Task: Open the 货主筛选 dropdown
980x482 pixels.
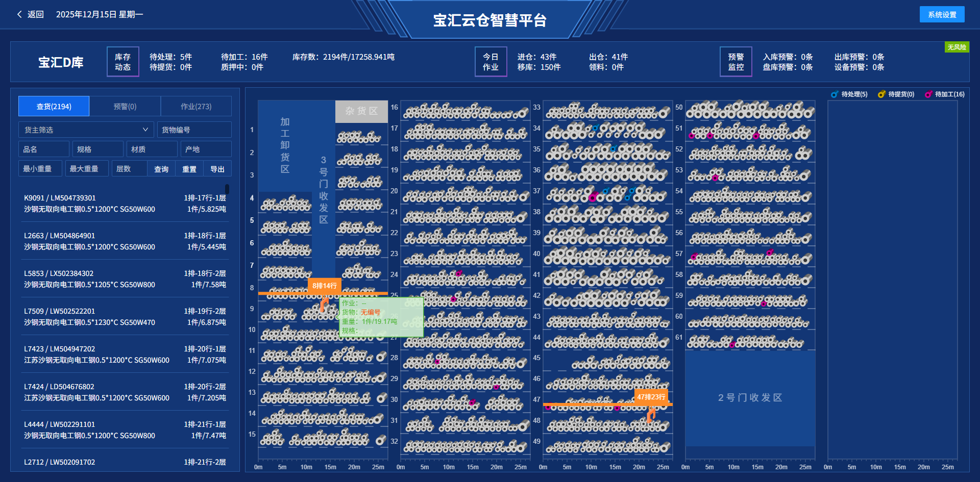Action: (86, 130)
